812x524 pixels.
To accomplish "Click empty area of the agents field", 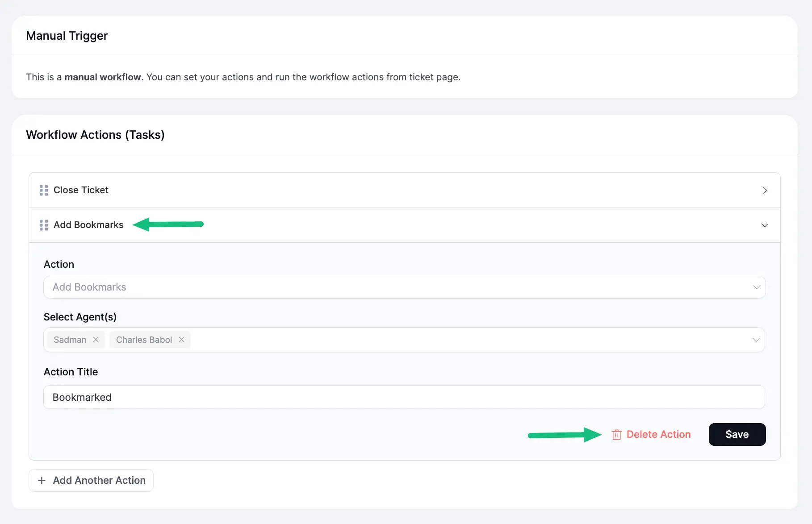I will point(447,340).
